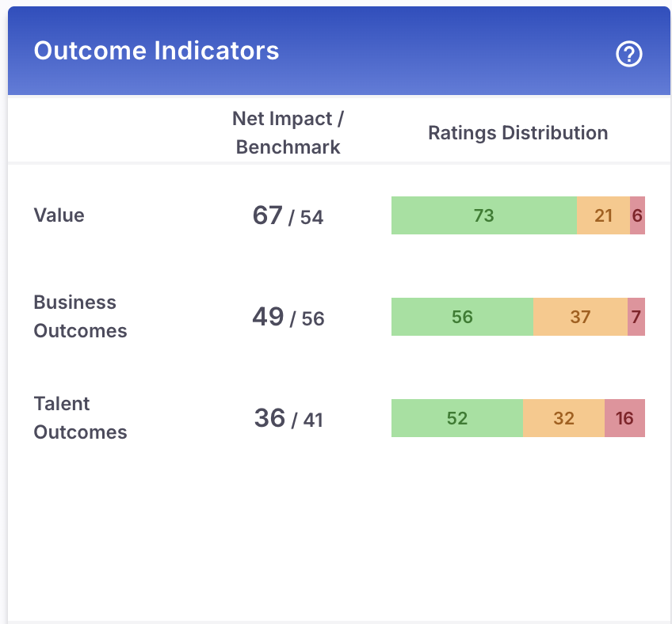
Task: Click the Business Outcomes benchmark number 56
Action: point(312,319)
